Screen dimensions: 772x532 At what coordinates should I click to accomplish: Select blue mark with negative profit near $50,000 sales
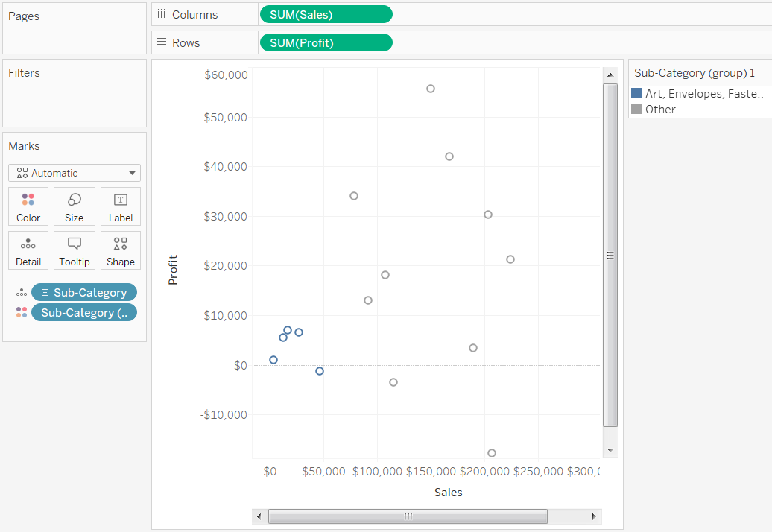click(x=320, y=371)
